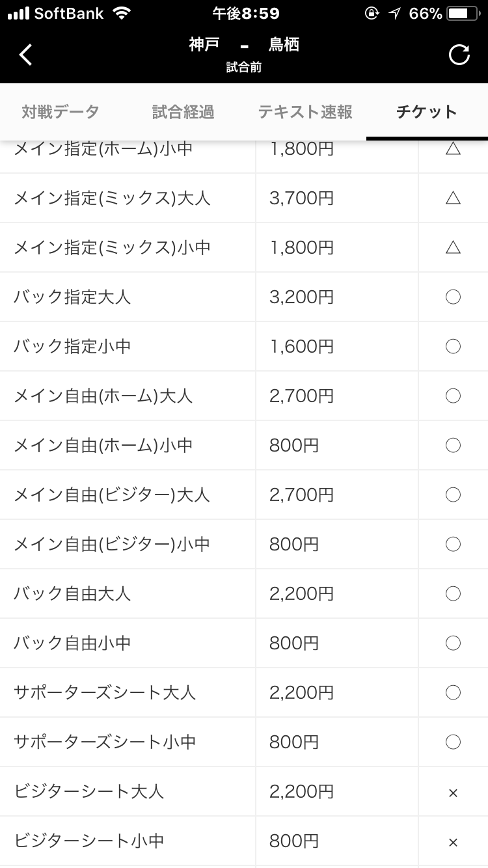Tap the × icon for ビジターシート大人
Screen dimensions: 488x868
click(x=453, y=793)
